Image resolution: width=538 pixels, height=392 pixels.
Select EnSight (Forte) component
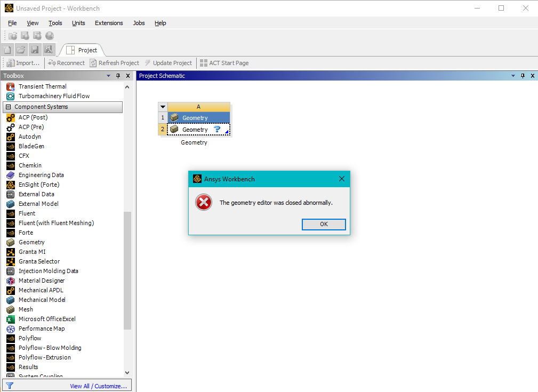click(39, 185)
